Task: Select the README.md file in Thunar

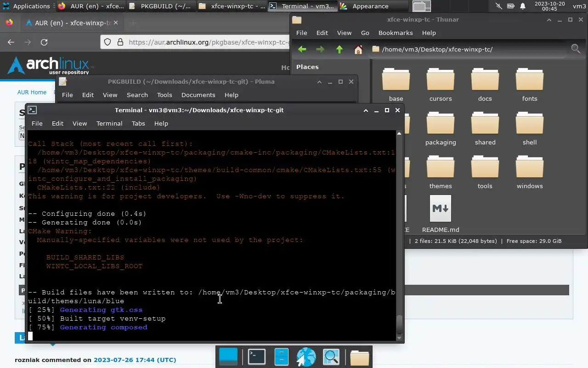Action: [441, 214]
